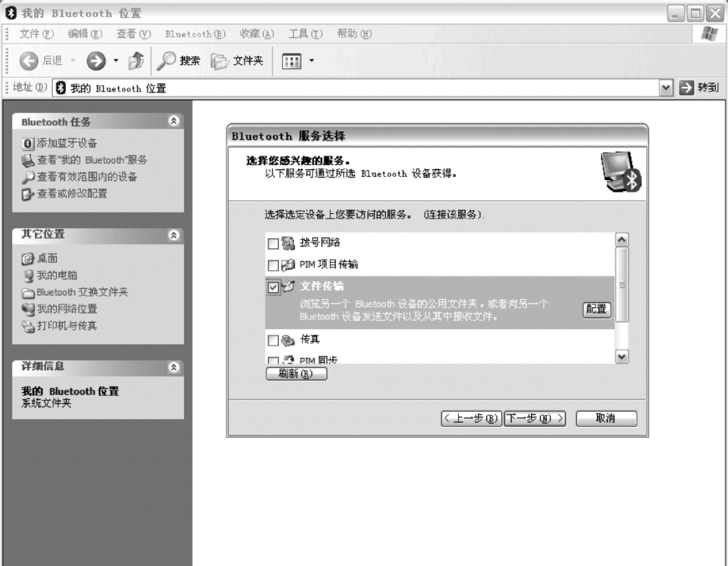
Task: Open the 文件 menu
Action: pos(36,34)
